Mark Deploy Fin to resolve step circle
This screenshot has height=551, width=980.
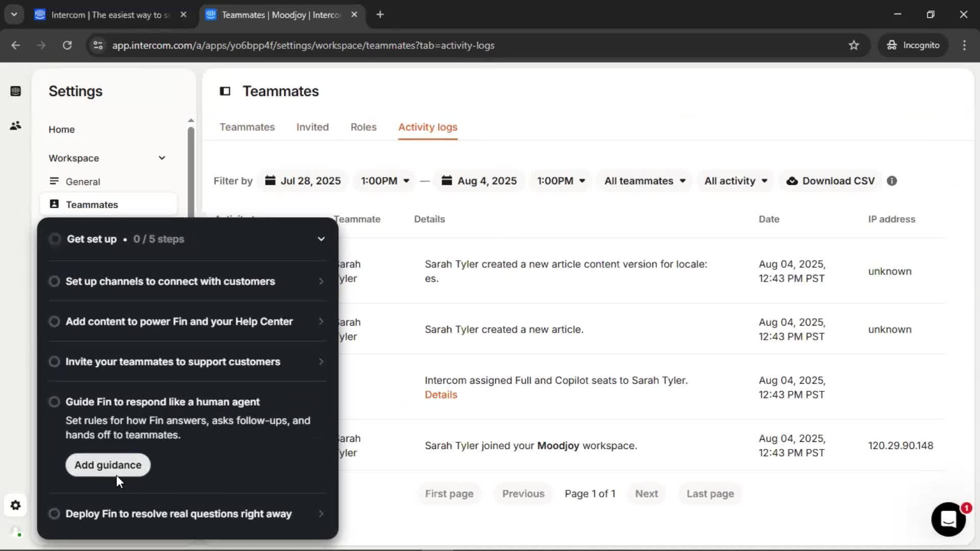coord(54,514)
